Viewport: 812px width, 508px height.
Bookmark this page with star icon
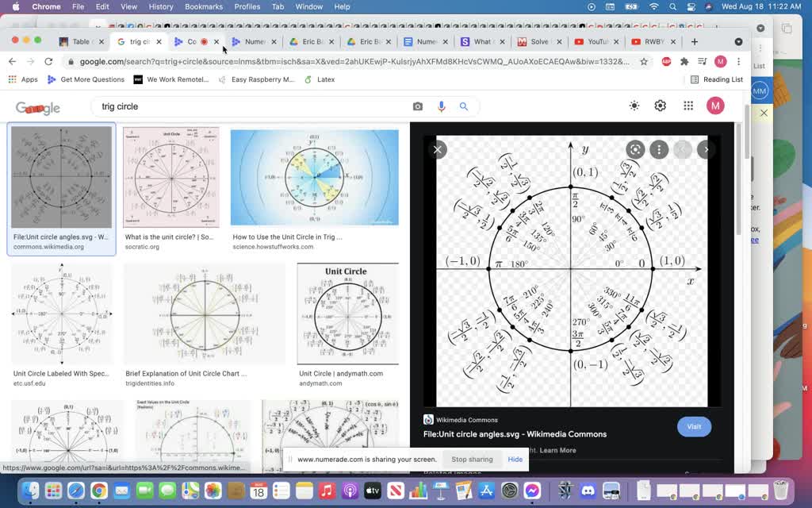point(644,62)
